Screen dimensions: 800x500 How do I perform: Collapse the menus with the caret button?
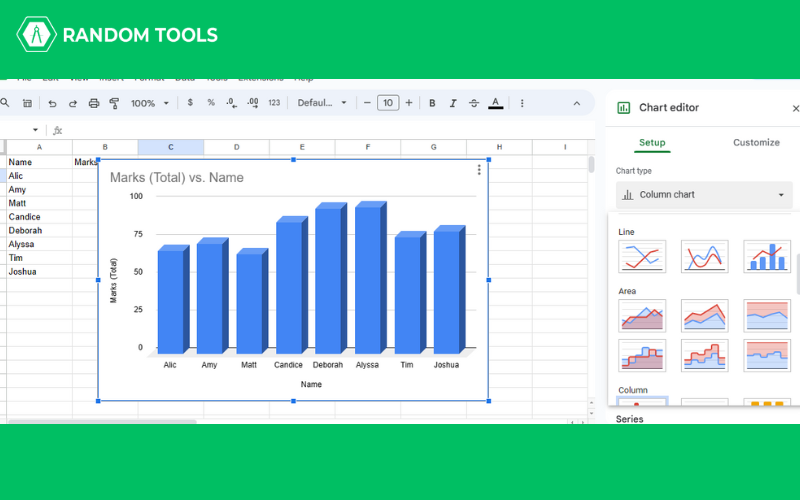577,103
